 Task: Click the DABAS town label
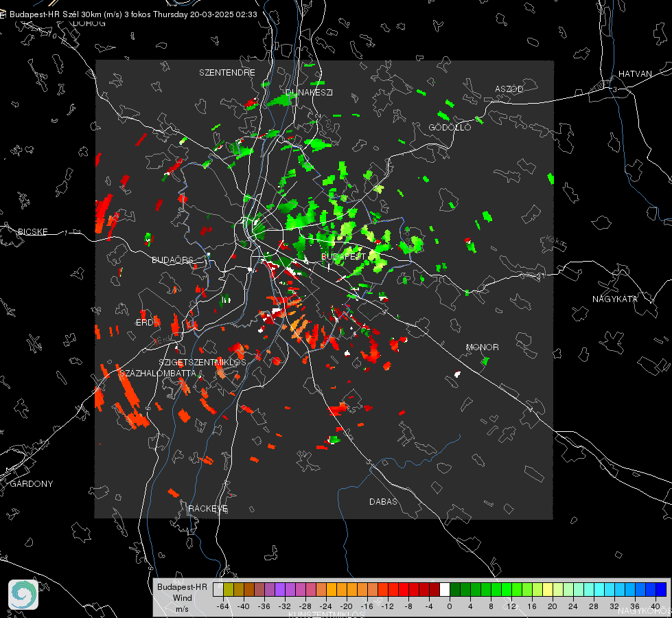(x=383, y=501)
